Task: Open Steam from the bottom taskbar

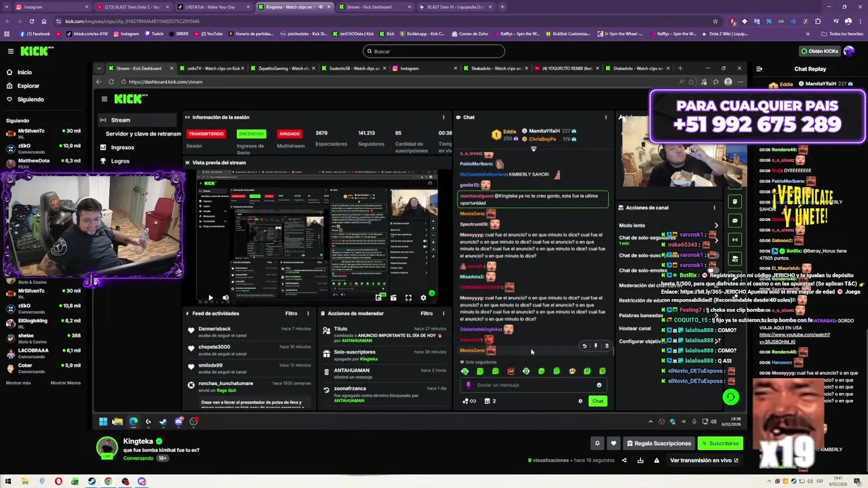Action: (x=92, y=482)
